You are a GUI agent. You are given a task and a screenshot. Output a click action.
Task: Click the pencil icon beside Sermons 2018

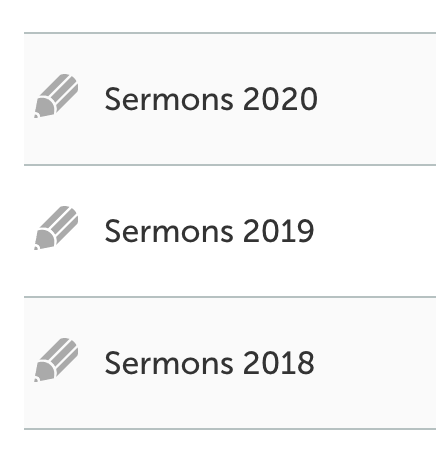[56, 360]
